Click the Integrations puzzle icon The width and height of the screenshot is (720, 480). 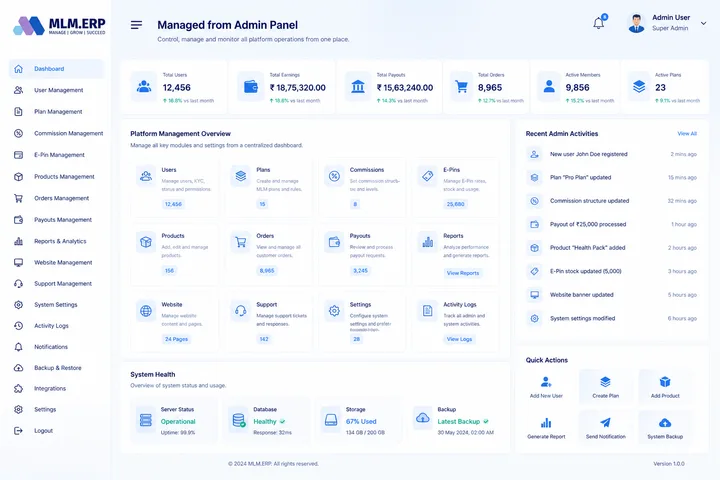pos(18,389)
